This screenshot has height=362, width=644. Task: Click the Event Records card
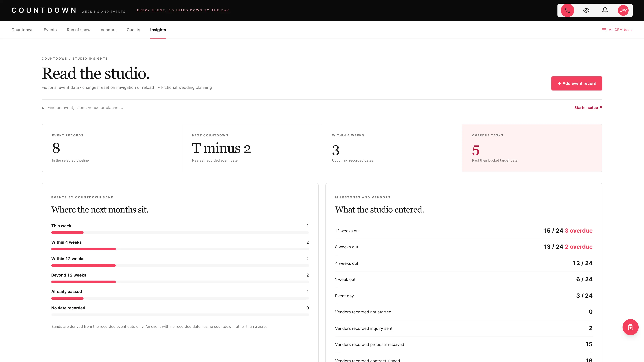point(112,148)
